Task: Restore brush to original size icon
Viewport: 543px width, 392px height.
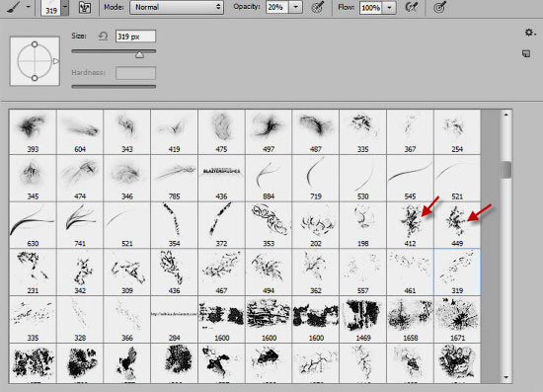Action: [103, 36]
